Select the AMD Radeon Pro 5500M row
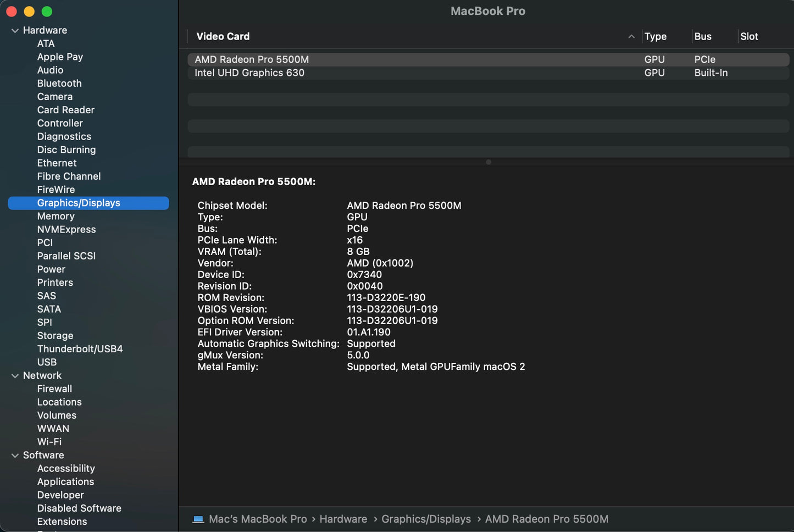794x532 pixels. pos(252,59)
